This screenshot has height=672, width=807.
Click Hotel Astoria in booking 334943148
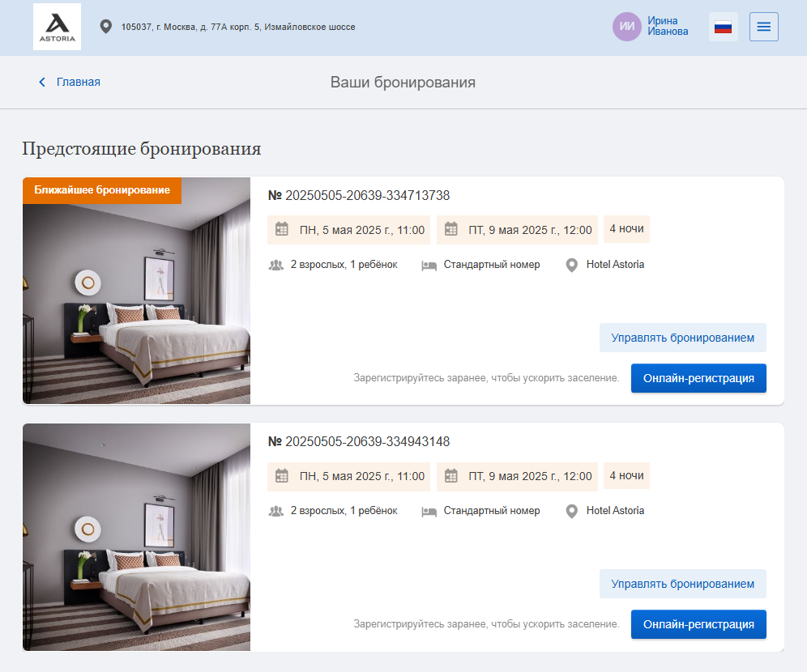[x=615, y=511]
